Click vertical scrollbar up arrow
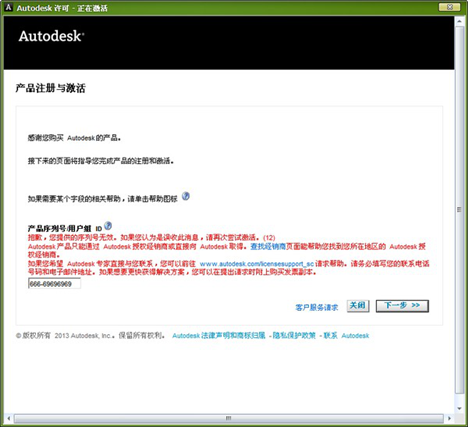 click(x=460, y=21)
